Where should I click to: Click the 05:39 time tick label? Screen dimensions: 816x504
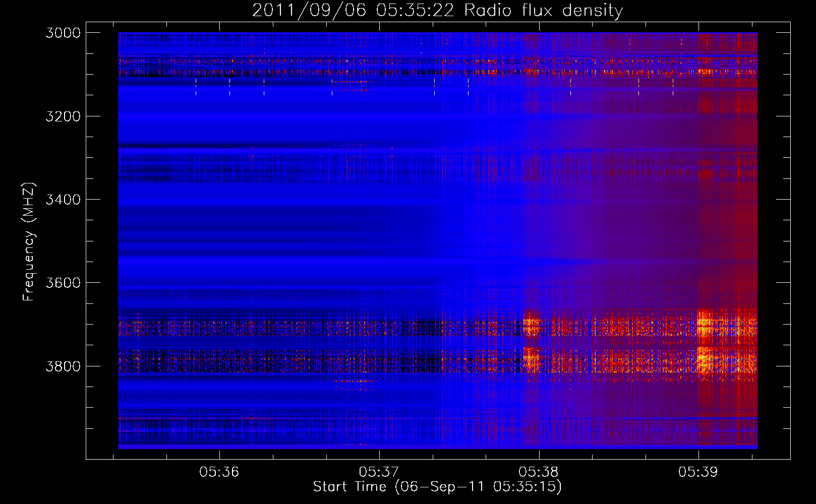pyautogui.click(x=698, y=472)
